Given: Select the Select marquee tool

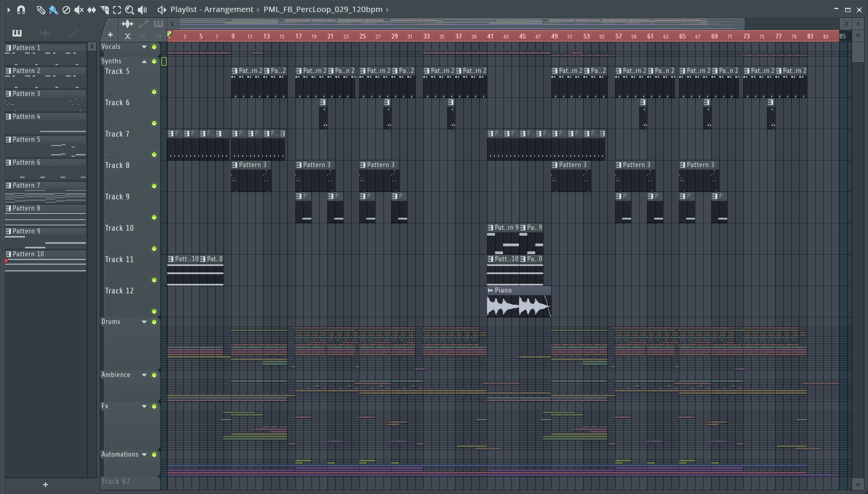Looking at the screenshot, I should (x=117, y=10).
